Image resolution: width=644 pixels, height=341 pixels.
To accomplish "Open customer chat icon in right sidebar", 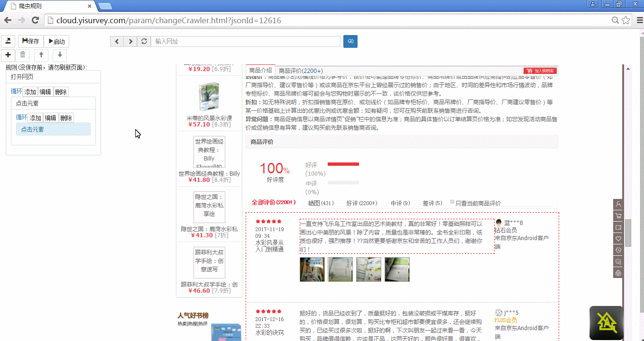I will (x=618, y=261).
